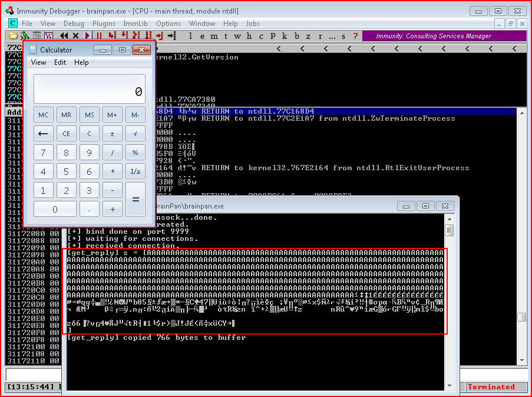The width and height of the screenshot is (532, 397).
Task: Click the Restart program rewind icon
Action: (x=64, y=35)
